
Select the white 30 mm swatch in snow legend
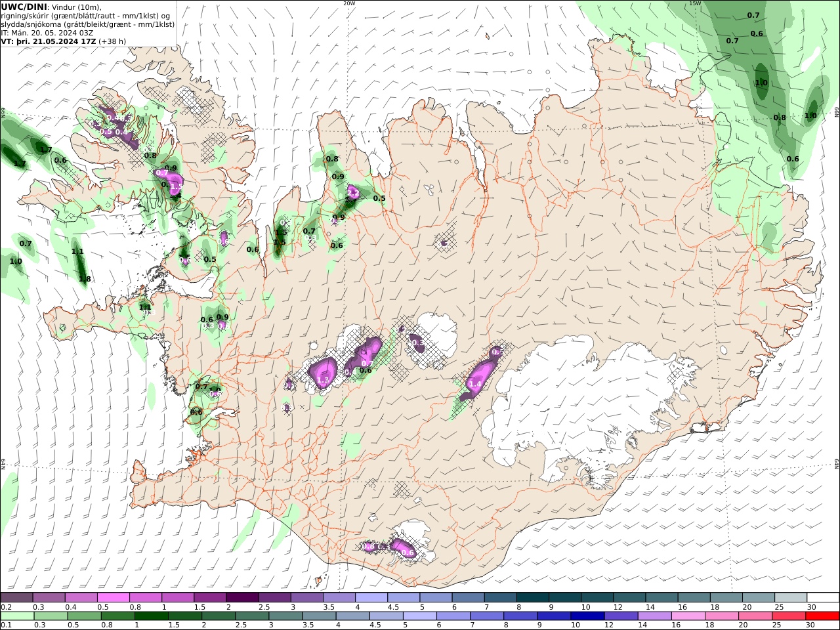[x=822, y=598]
